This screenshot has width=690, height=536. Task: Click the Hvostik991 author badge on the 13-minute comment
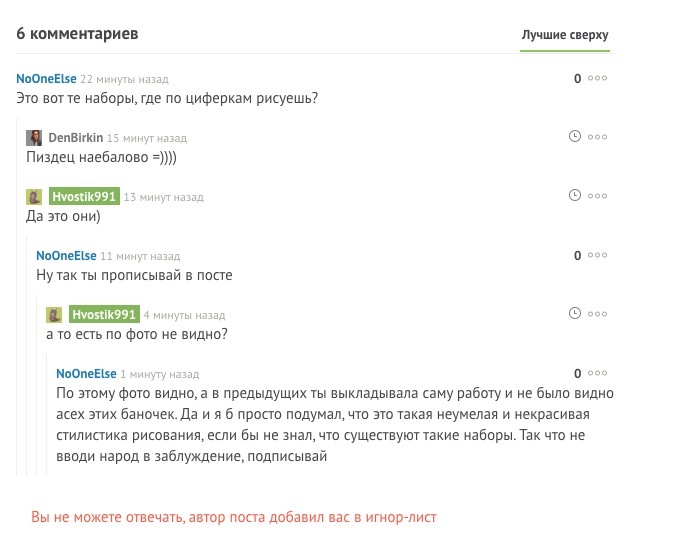click(x=84, y=196)
